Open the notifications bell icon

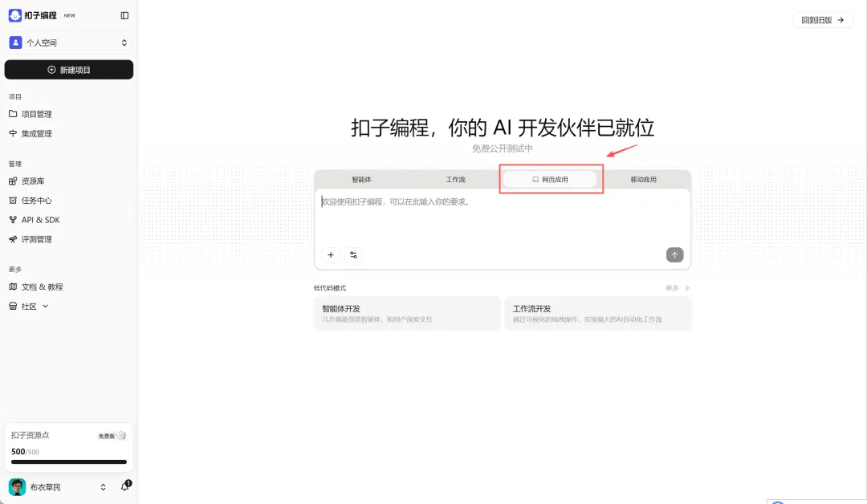(x=125, y=486)
